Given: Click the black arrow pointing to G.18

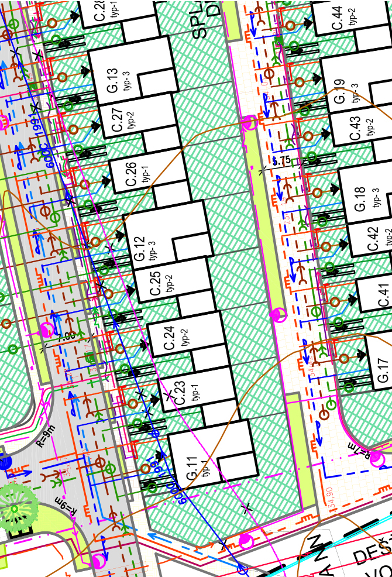Looking at the screenshot, I should (x=335, y=189).
